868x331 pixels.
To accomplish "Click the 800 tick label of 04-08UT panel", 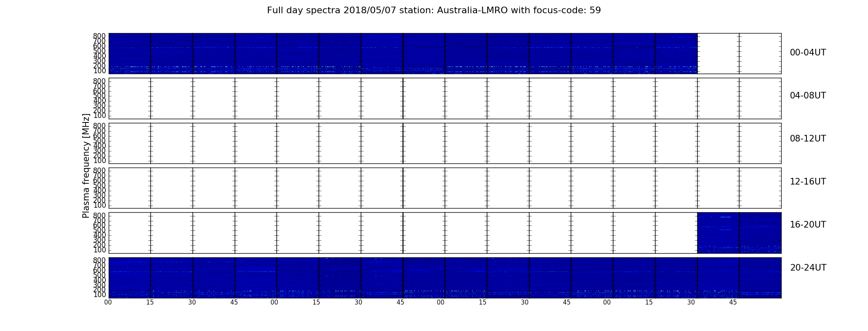I will 100,81.
